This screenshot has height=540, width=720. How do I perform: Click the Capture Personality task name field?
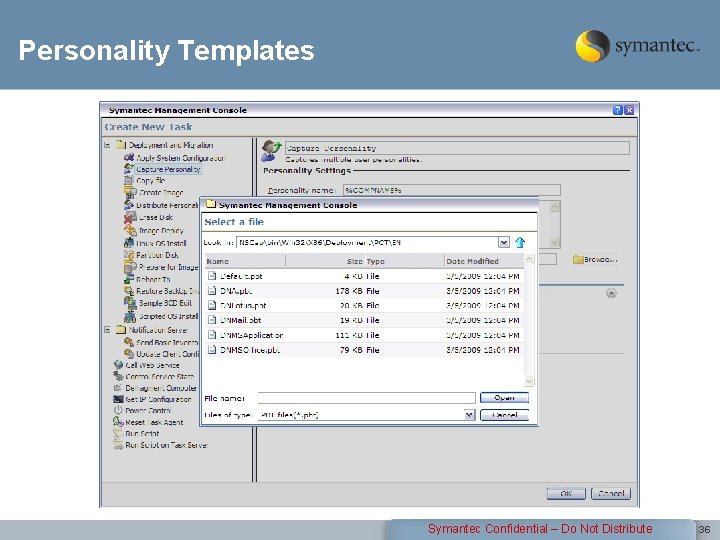click(x=457, y=148)
